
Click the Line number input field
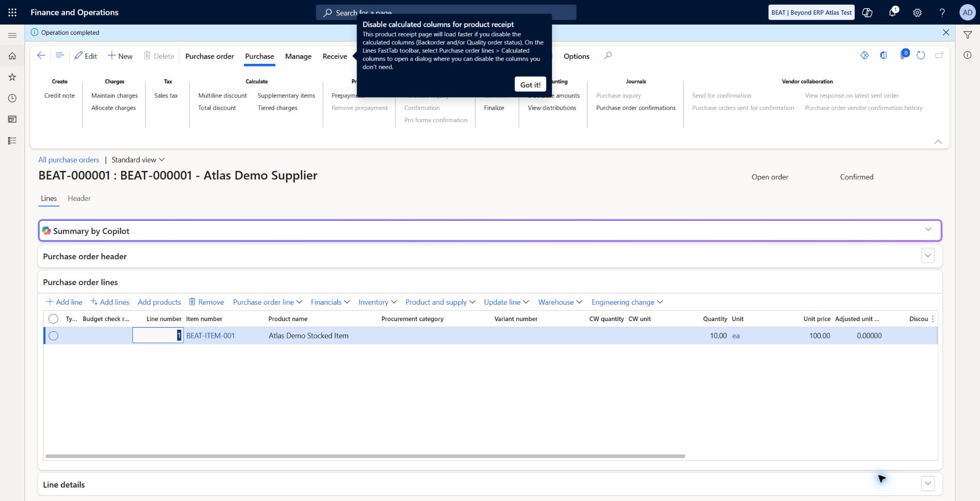(x=158, y=335)
